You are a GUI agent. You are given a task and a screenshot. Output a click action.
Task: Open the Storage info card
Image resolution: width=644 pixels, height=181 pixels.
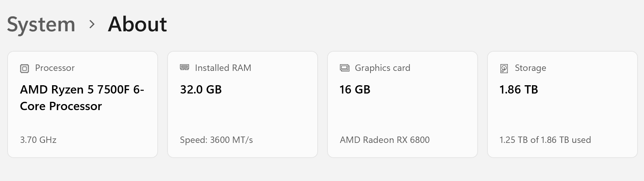coord(563,104)
